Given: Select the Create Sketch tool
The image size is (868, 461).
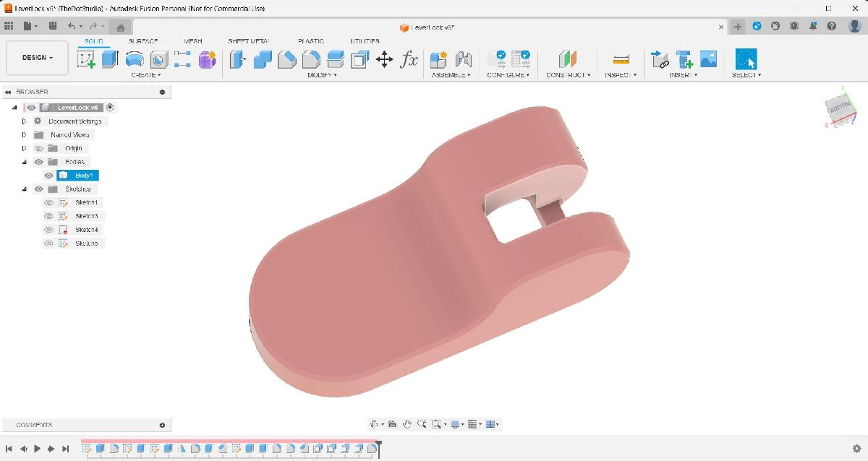Looking at the screenshot, I should (86, 59).
